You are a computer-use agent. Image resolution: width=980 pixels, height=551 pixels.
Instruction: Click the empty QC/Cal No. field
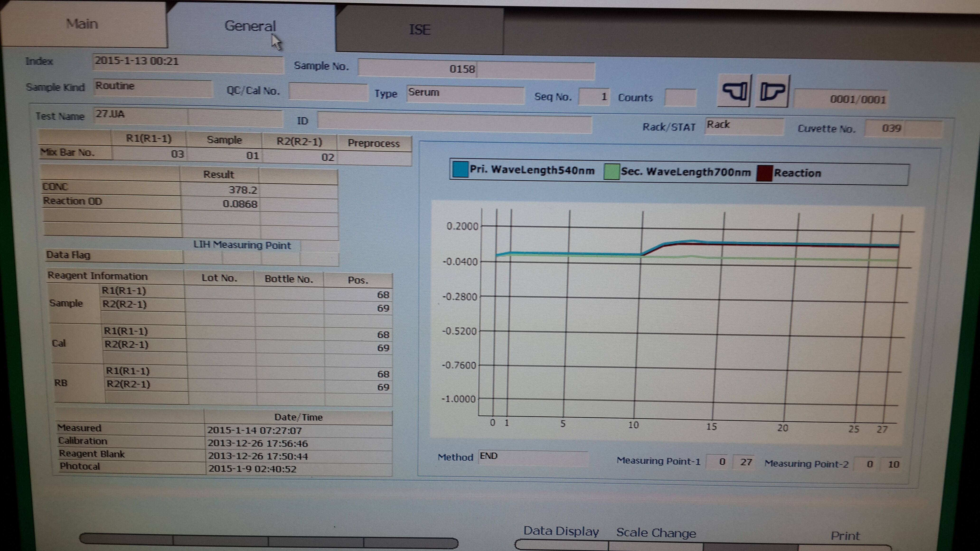328,92
